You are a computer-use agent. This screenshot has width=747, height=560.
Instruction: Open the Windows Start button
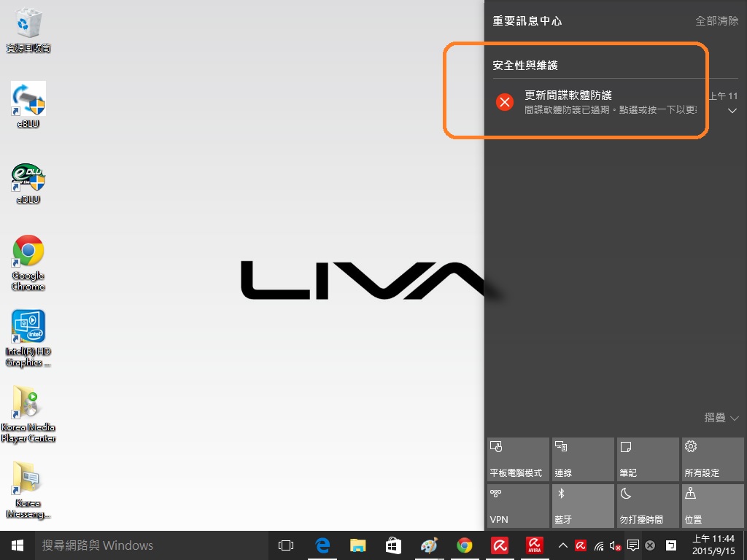tap(18, 545)
